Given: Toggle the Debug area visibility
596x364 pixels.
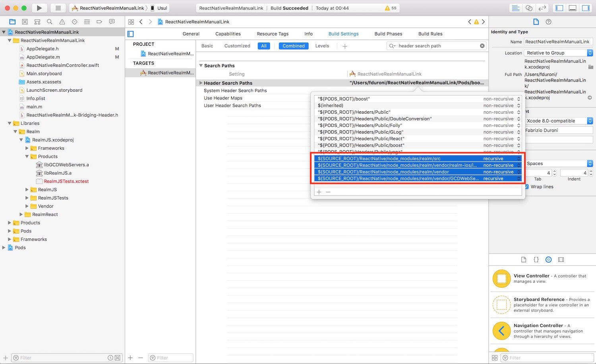Looking at the screenshot, I should (x=573, y=8).
